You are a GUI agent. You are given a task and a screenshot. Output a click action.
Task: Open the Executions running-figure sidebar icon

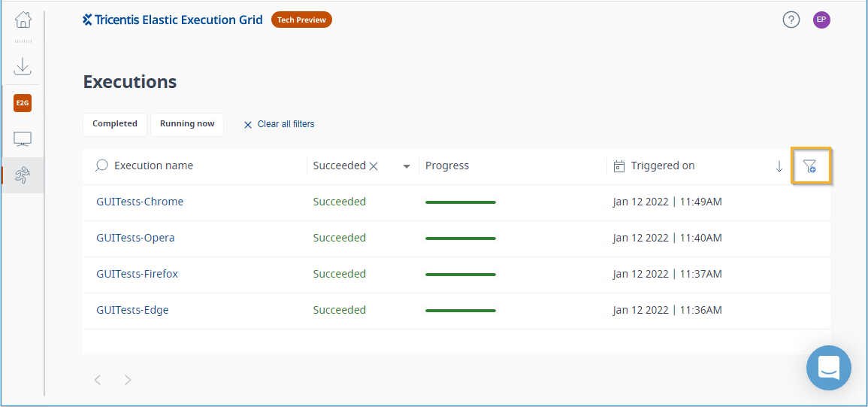(x=23, y=175)
